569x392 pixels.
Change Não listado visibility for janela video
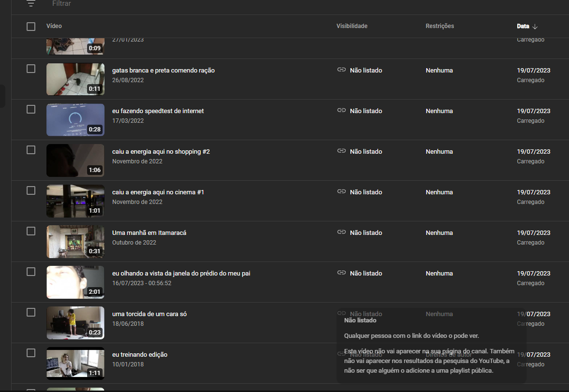[x=366, y=274]
